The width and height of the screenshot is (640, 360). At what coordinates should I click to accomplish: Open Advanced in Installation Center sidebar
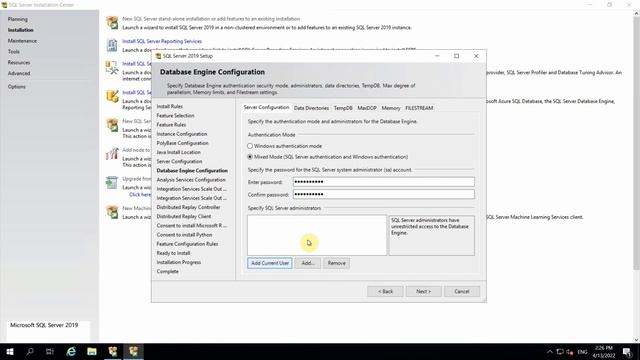click(19, 73)
